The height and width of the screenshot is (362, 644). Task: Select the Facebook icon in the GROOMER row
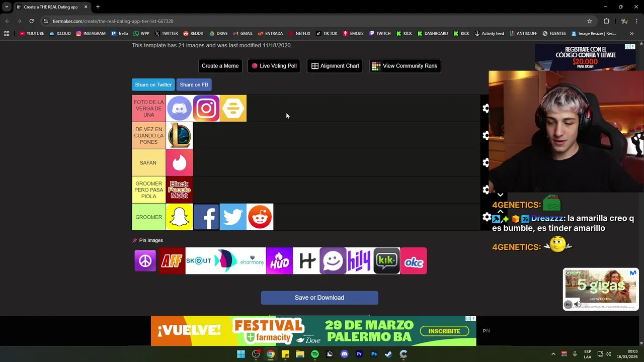(206, 217)
